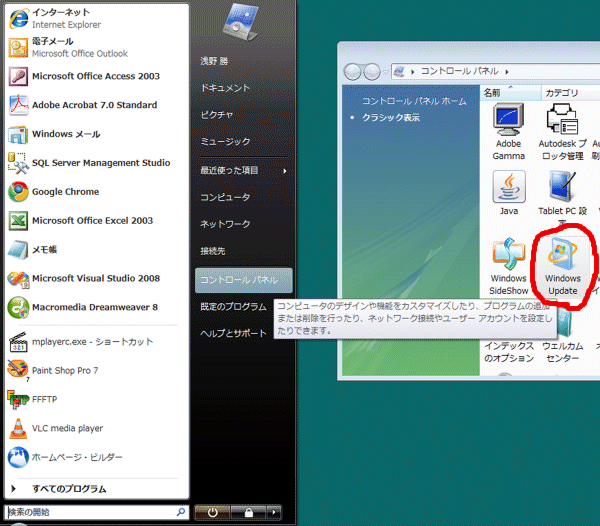This screenshot has width=600, height=526.
Task: Sort by the カテゴリ column header
Action: click(x=571, y=93)
